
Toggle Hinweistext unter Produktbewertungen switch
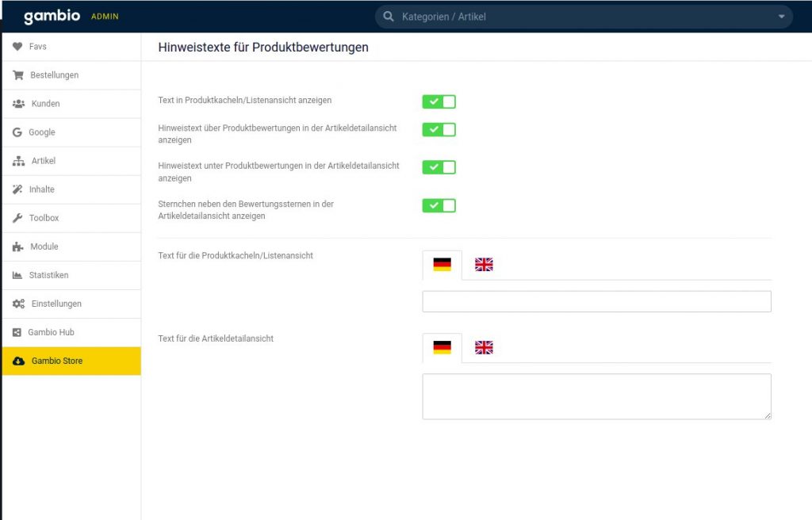point(439,167)
